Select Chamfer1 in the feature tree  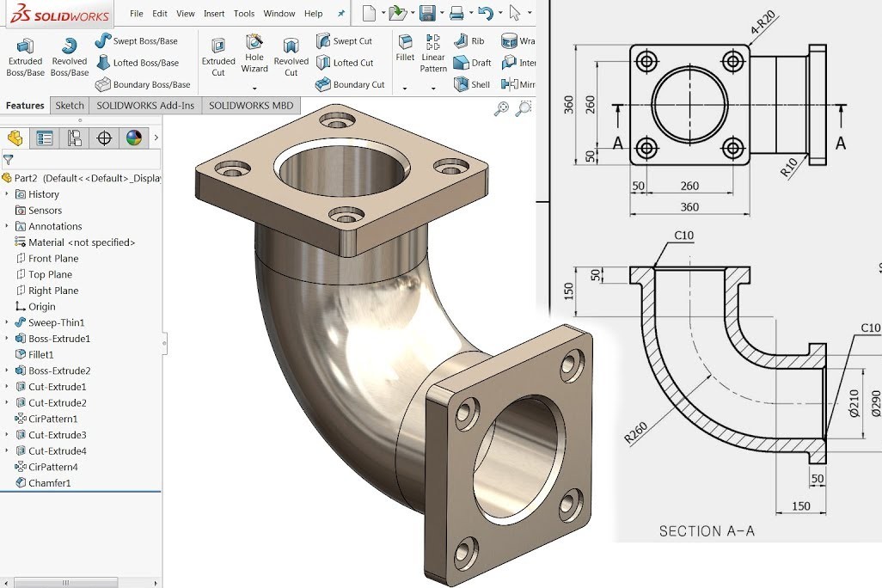click(x=49, y=483)
